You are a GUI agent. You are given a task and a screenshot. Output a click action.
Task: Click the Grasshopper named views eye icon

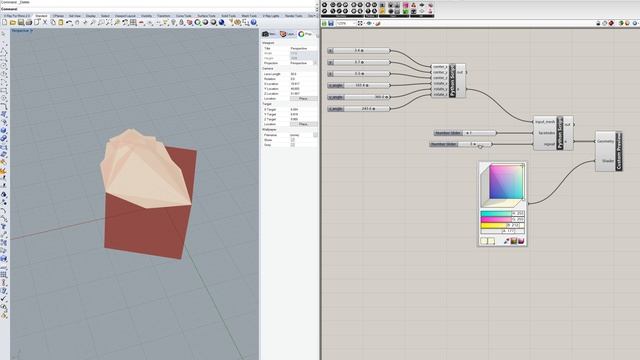coord(369,23)
